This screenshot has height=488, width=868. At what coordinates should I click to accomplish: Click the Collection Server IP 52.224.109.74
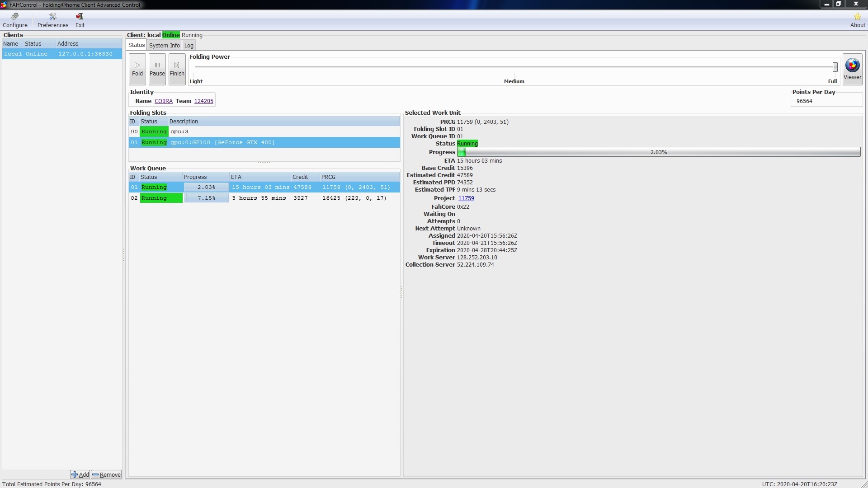click(x=476, y=265)
